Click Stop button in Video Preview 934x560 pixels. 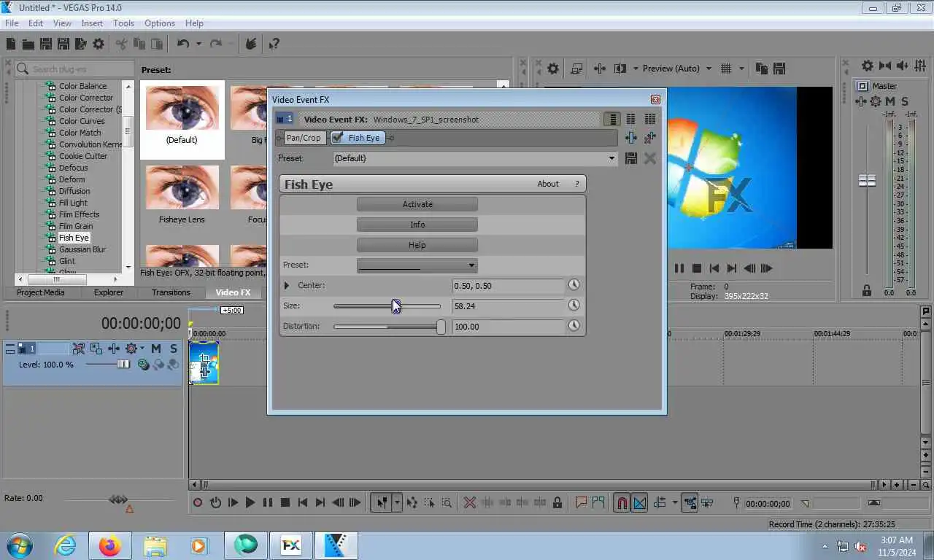(x=697, y=268)
